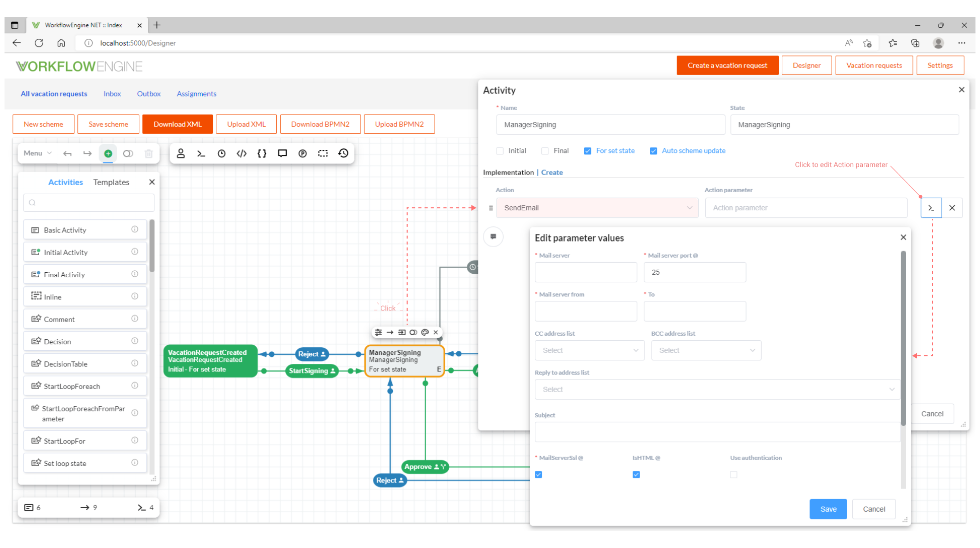Disable 'Auto scheme update' for the activity
This screenshot has width=980, height=548.
pyautogui.click(x=654, y=150)
